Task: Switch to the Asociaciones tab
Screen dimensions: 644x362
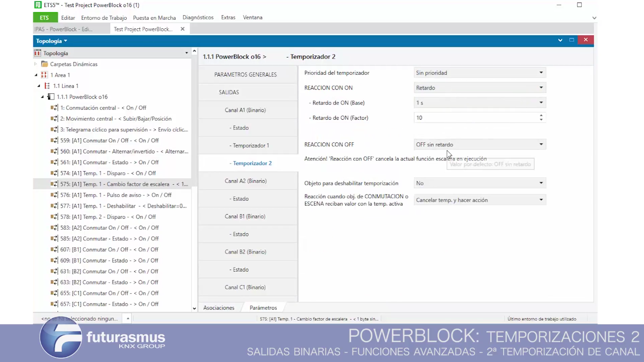Action: pyautogui.click(x=219, y=307)
